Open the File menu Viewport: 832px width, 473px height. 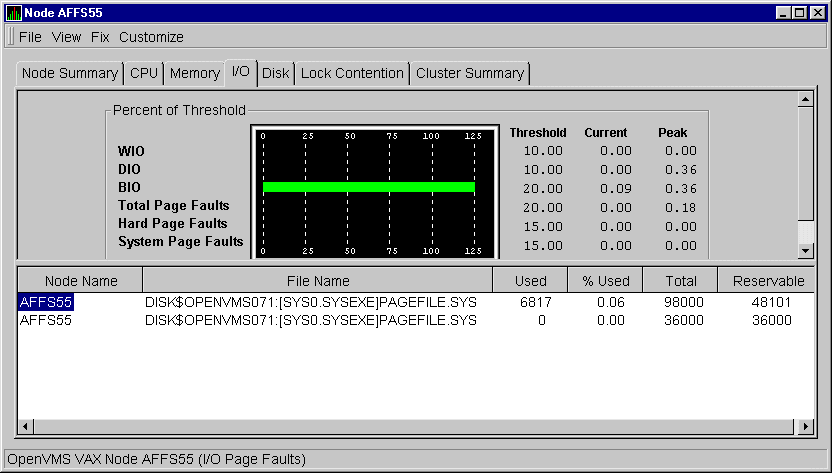(x=30, y=37)
